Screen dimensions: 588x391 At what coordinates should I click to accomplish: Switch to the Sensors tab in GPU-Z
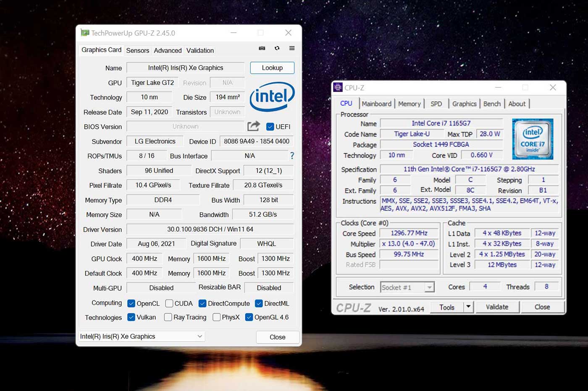click(138, 50)
